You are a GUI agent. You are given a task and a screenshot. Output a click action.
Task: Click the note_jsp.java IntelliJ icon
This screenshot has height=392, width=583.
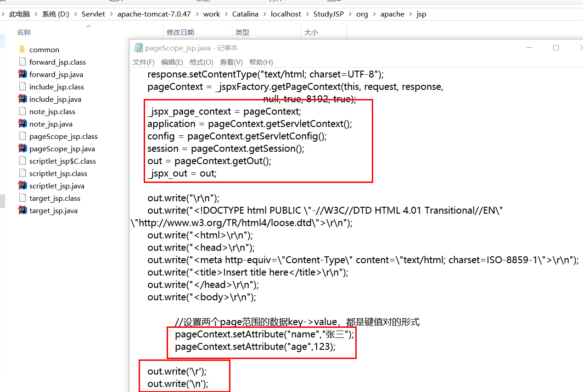click(22, 124)
